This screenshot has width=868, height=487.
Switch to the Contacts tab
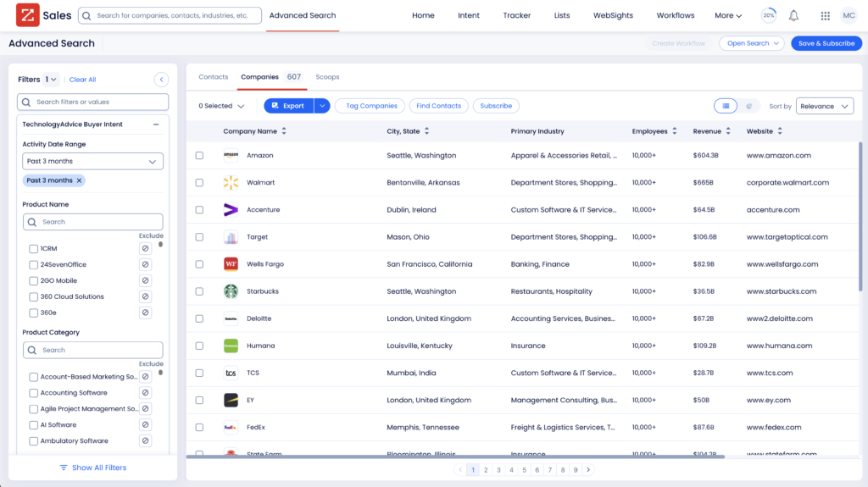(213, 77)
